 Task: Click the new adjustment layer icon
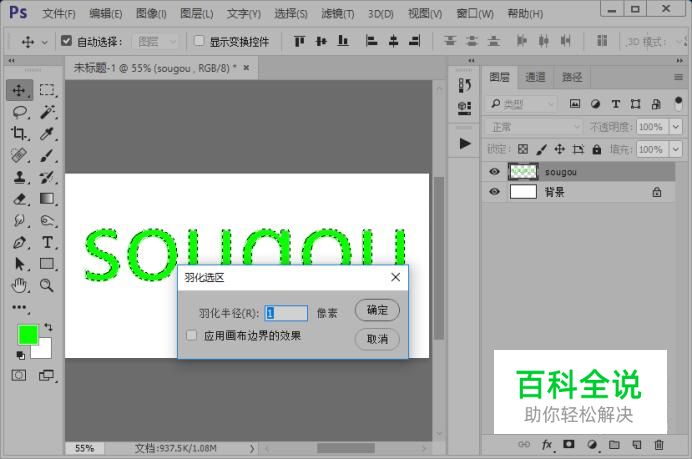592,444
